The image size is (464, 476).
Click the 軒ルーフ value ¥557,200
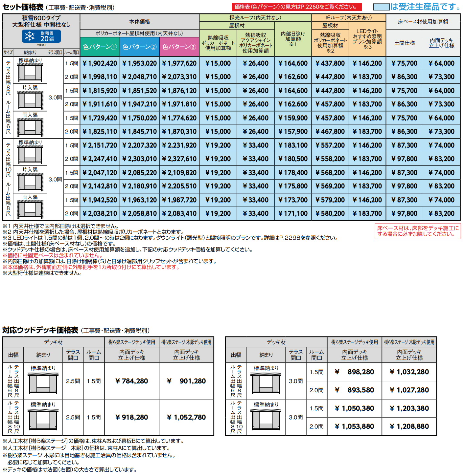pos(330,145)
